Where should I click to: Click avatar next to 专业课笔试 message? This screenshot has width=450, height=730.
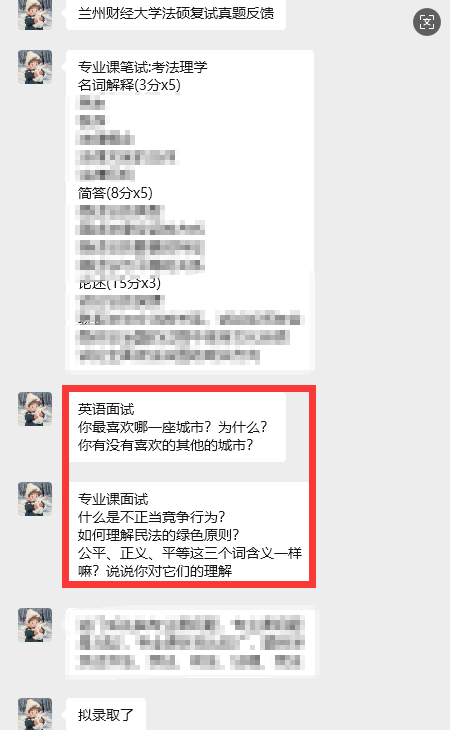(x=35, y=68)
